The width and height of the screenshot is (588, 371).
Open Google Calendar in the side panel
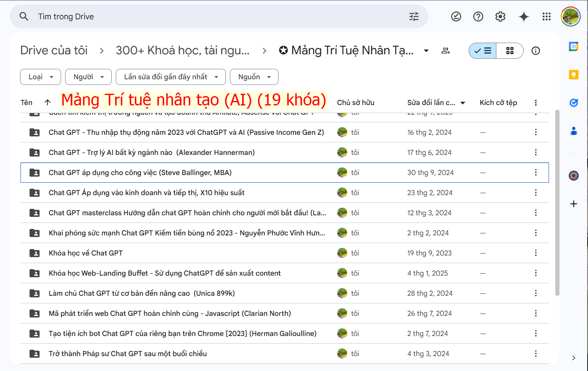[574, 47]
